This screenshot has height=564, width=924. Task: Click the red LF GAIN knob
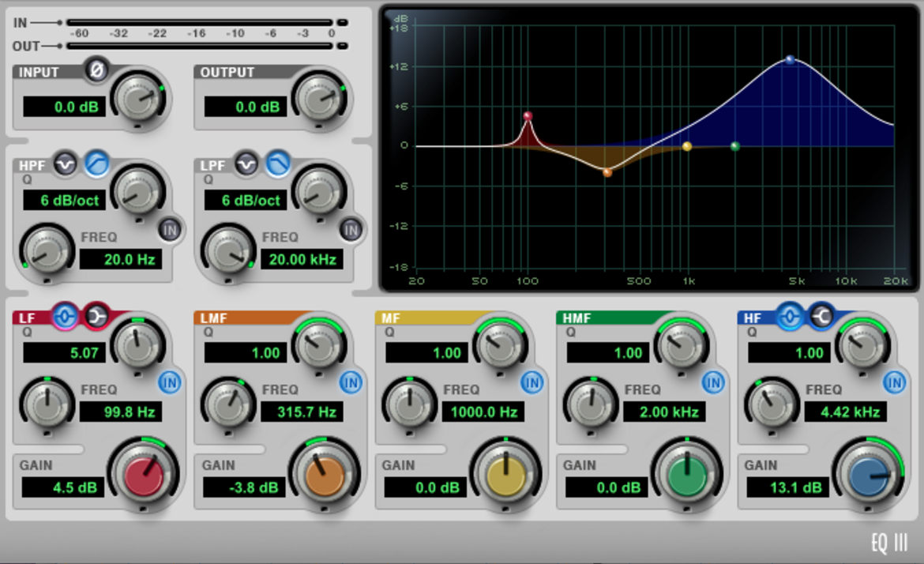[x=143, y=475]
